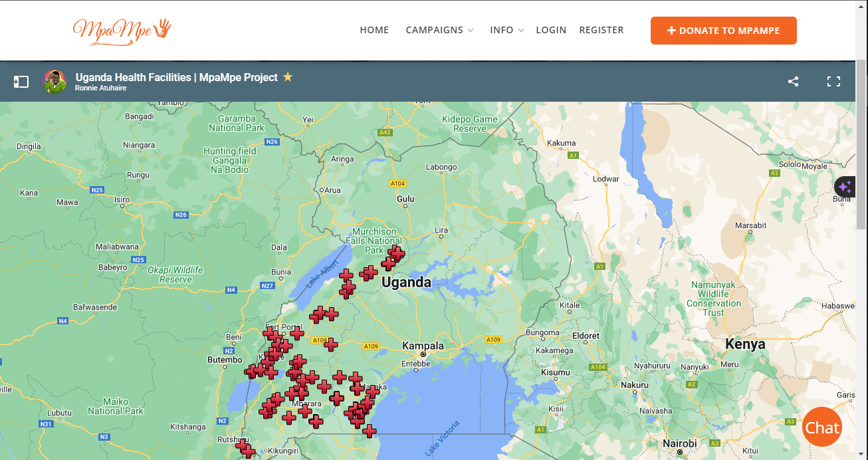
Task: Click the MpaMpe logo
Action: pyautogui.click(x=122, y=31)
